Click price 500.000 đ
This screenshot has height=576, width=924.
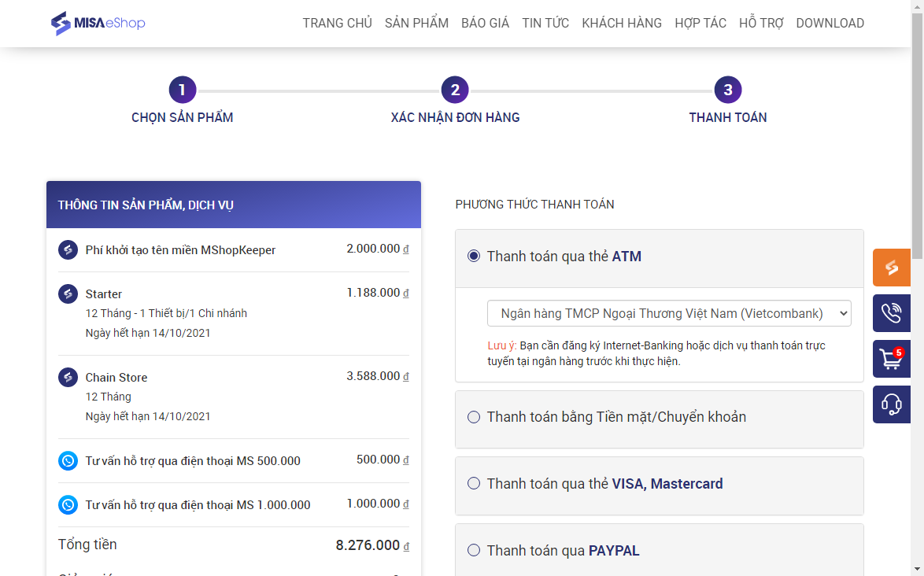click(383, 460)
